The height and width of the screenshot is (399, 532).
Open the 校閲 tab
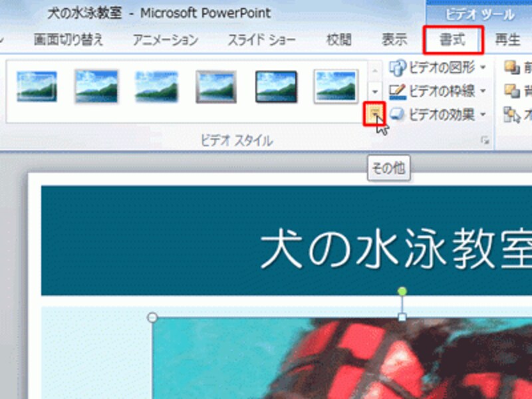(x=338, y=40)
